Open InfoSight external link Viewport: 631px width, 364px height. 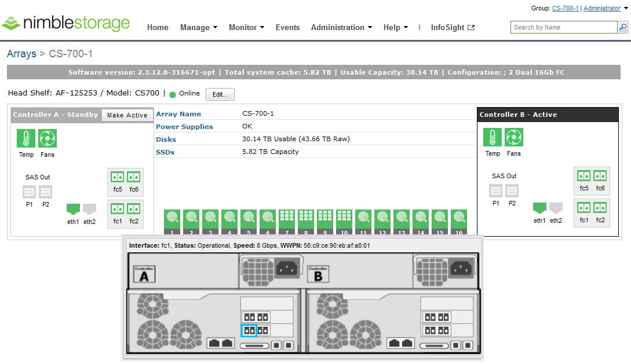[453, 27]
